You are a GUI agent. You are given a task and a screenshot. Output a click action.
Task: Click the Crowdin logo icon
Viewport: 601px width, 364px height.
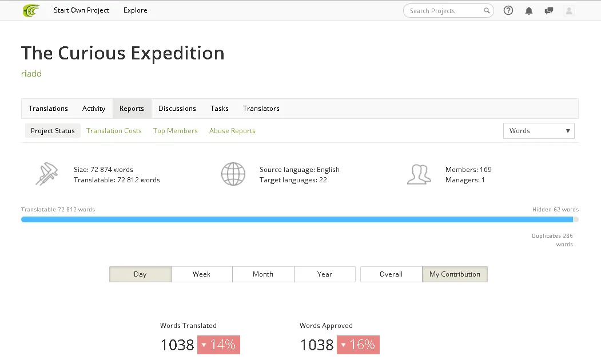click(31, 10)
